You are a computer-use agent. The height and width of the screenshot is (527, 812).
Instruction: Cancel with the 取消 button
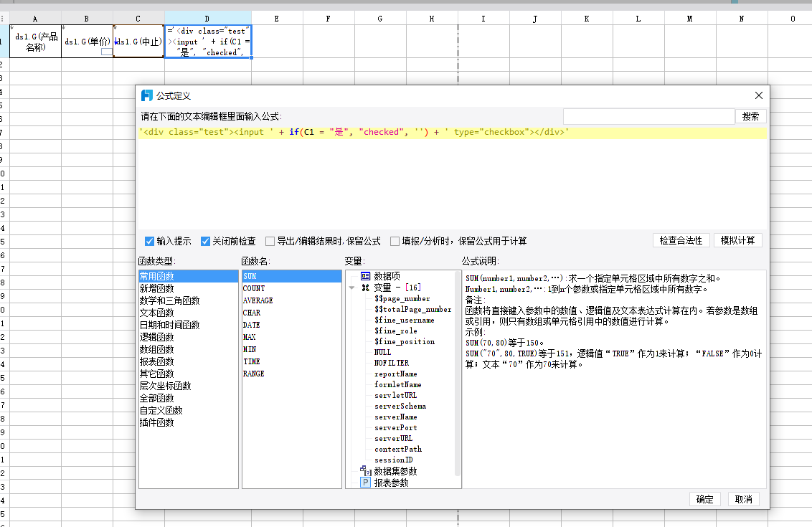pyautogui.click(x=744, y=499)
